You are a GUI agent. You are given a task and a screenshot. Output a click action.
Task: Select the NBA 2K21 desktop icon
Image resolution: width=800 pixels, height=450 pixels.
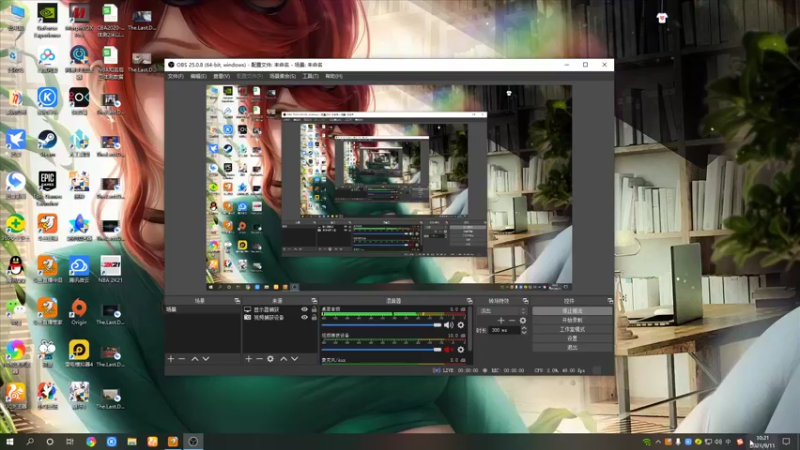(x=110, y=269)
